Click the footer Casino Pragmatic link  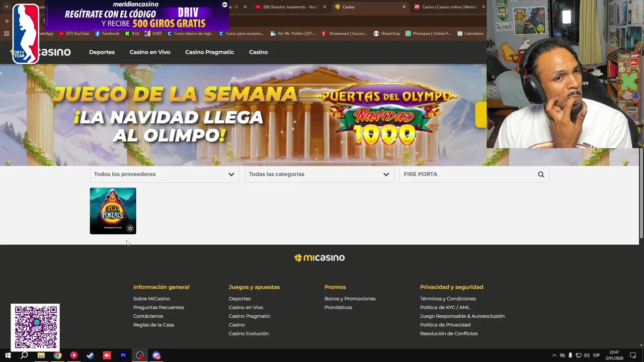pyautogui.click(x=250, y=316)
